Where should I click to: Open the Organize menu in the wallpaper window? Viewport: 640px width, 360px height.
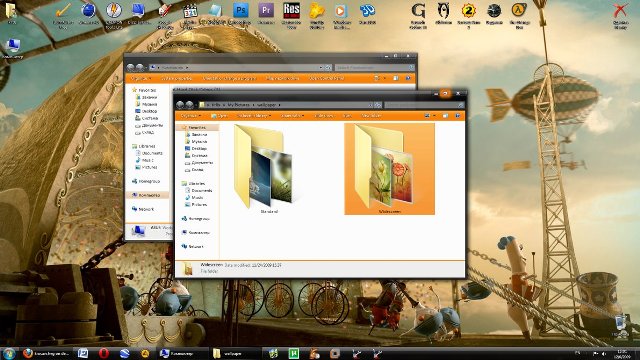click(x=190, y=116)
